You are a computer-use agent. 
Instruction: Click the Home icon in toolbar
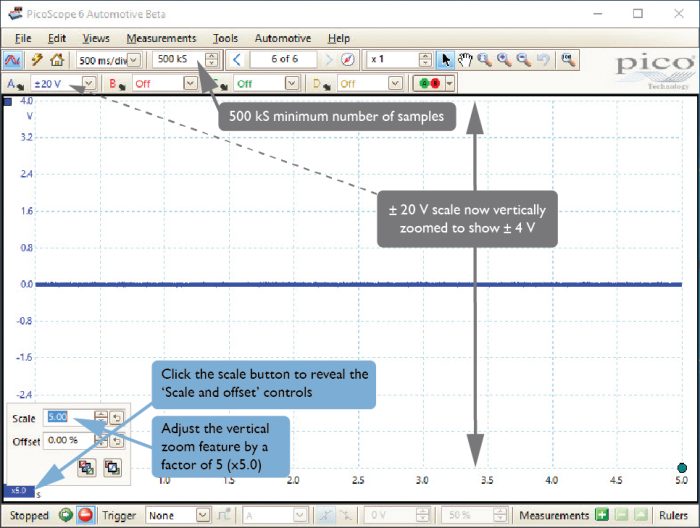[x=57, y=59]
